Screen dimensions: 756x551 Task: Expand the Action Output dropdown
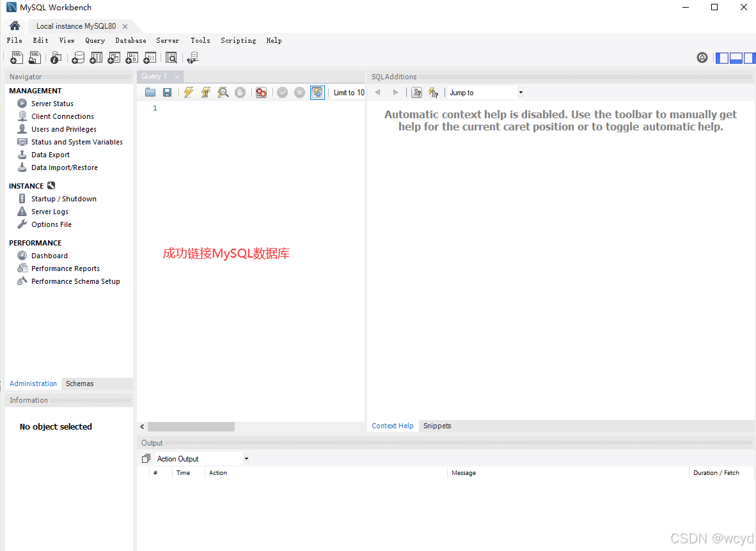pos(202,459)
